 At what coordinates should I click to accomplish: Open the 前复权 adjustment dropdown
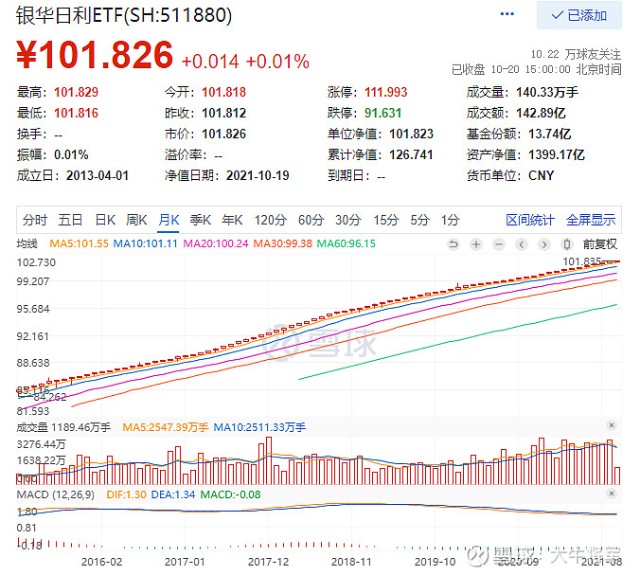[x=600, y=243]
